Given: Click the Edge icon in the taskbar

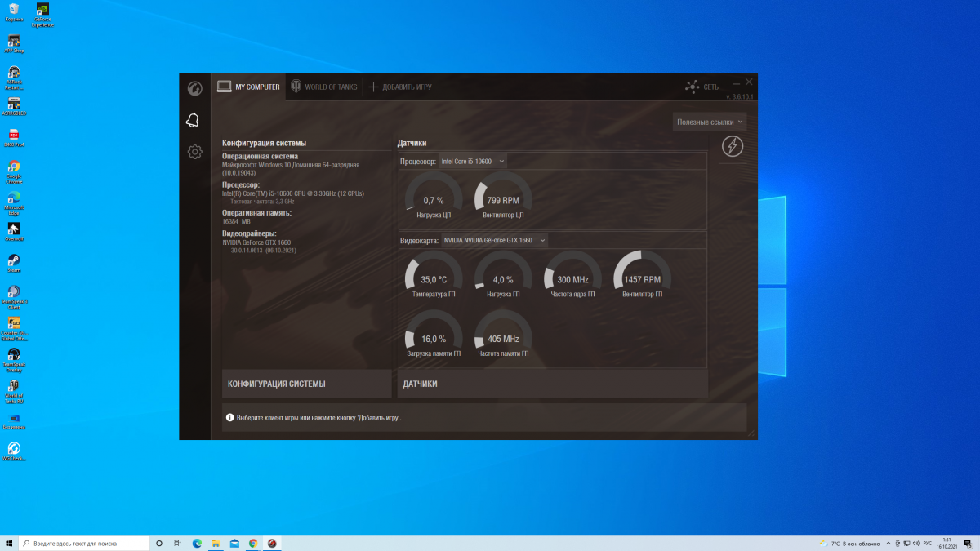Looking at the screenshot, I should (197, 543).
